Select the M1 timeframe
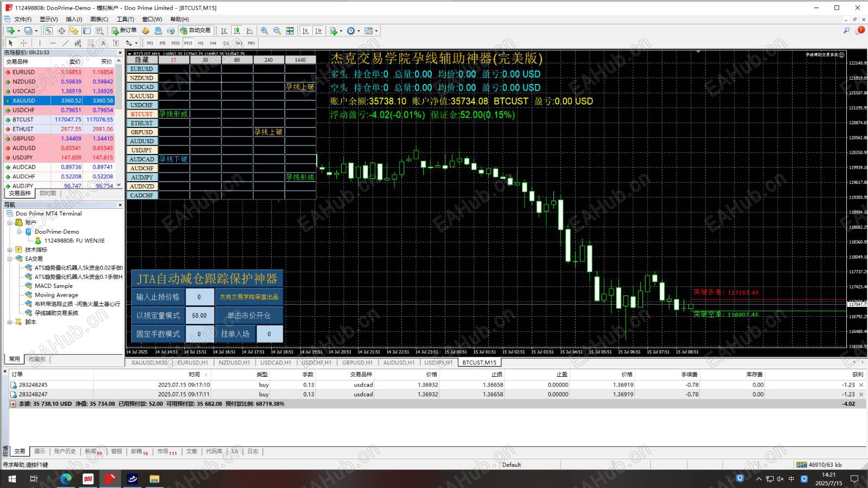The image size is (868, 488). pyautogui.click(x=150, y=43)
